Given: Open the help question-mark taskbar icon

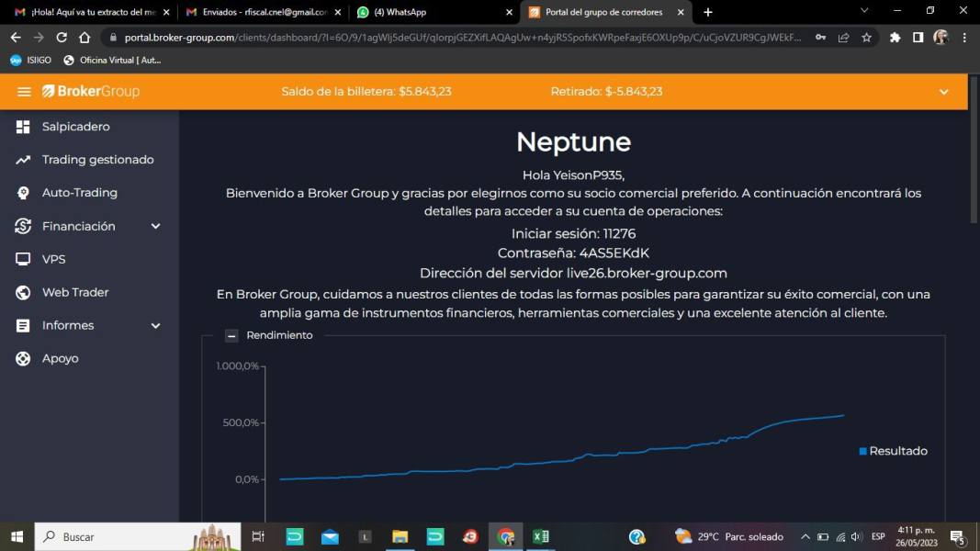Looking at the screenshot, I should tap(636, 536).
